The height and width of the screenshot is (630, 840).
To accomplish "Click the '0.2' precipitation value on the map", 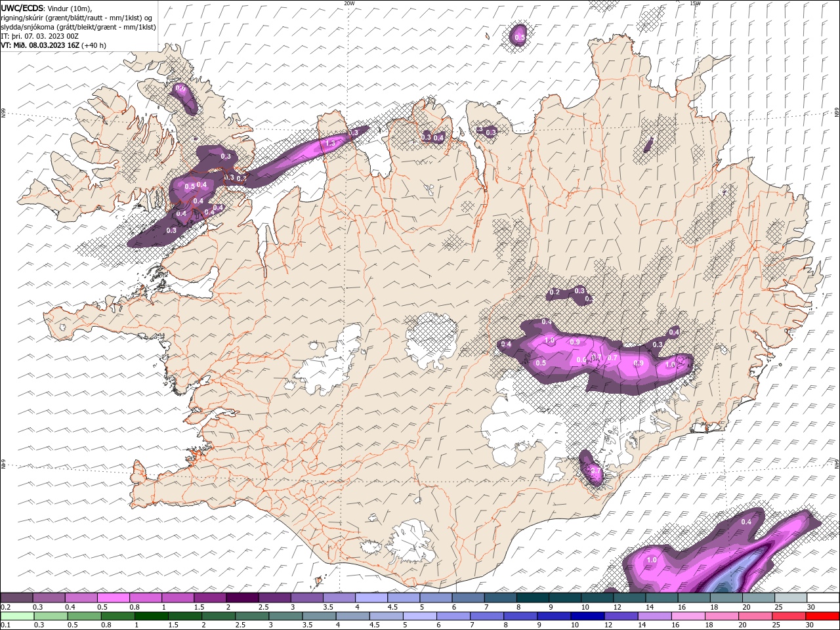I will click(555, 293).
